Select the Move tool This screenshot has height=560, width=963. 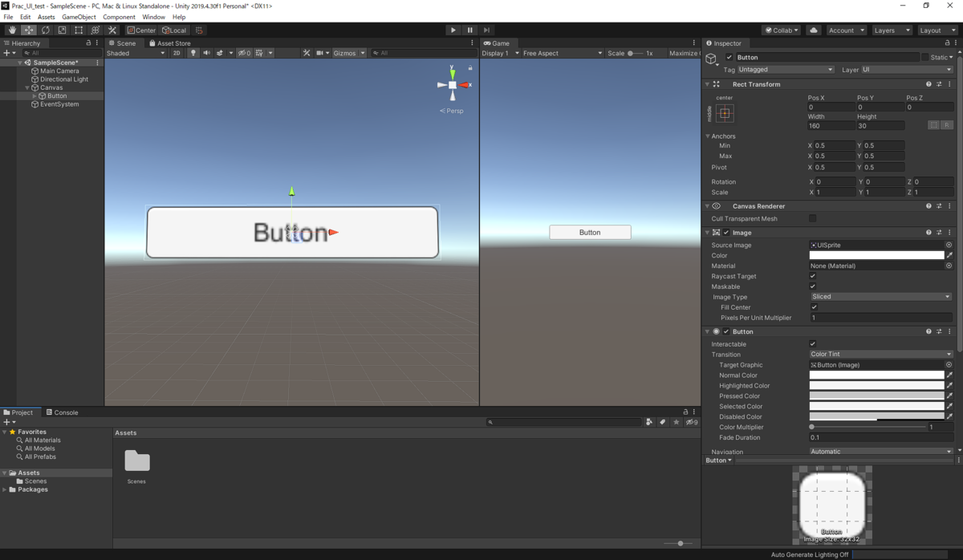pos(29,30)
